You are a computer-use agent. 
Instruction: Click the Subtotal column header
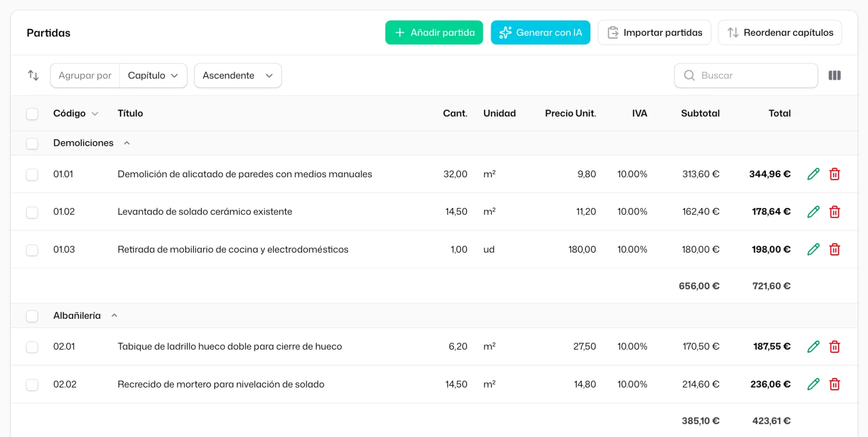click(x=700, y=113)
